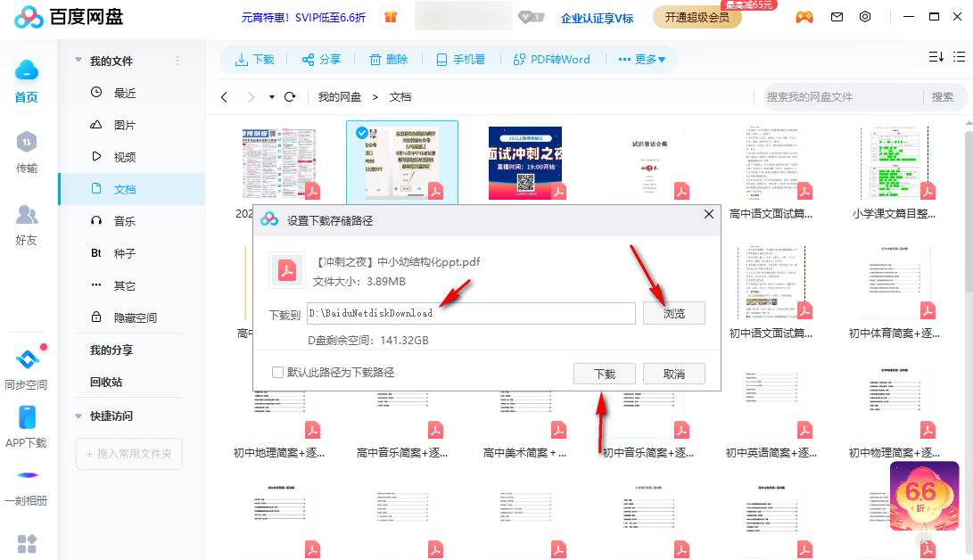Click the sort order icon

(x=936, y=57)
